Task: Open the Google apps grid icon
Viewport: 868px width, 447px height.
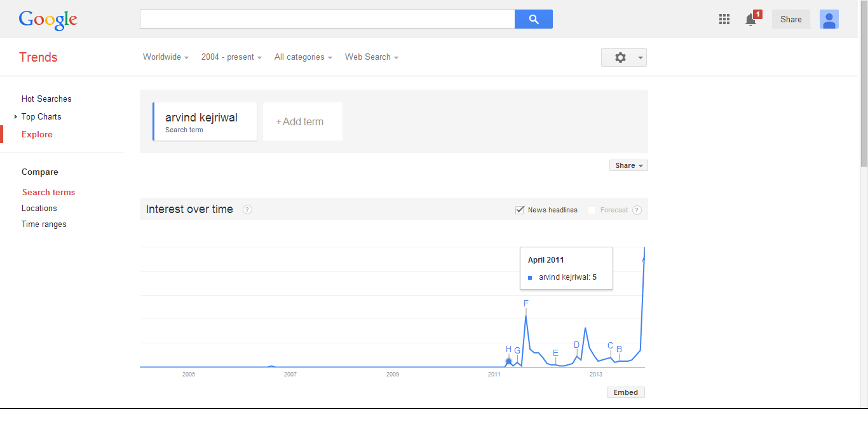Action: (724, 19)
